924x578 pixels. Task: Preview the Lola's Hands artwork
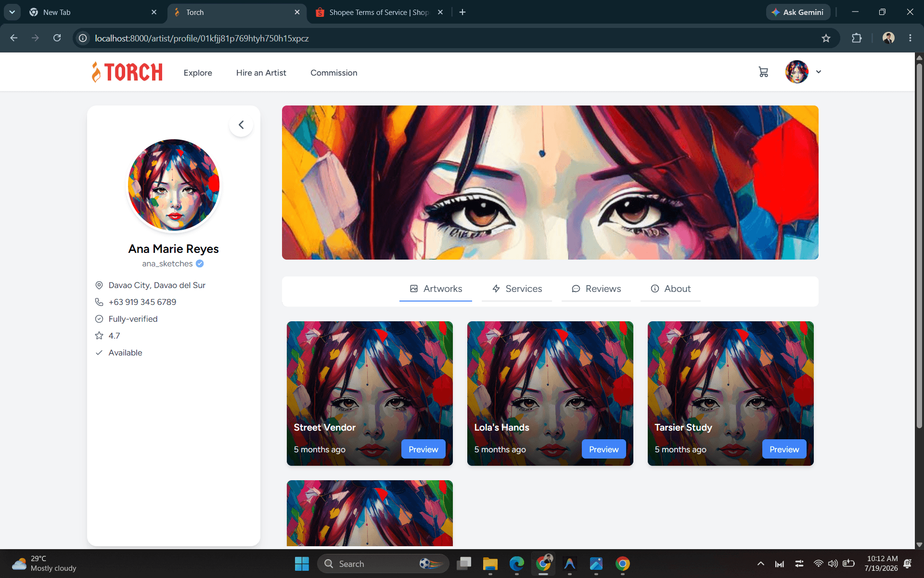(x=604, y=449)
